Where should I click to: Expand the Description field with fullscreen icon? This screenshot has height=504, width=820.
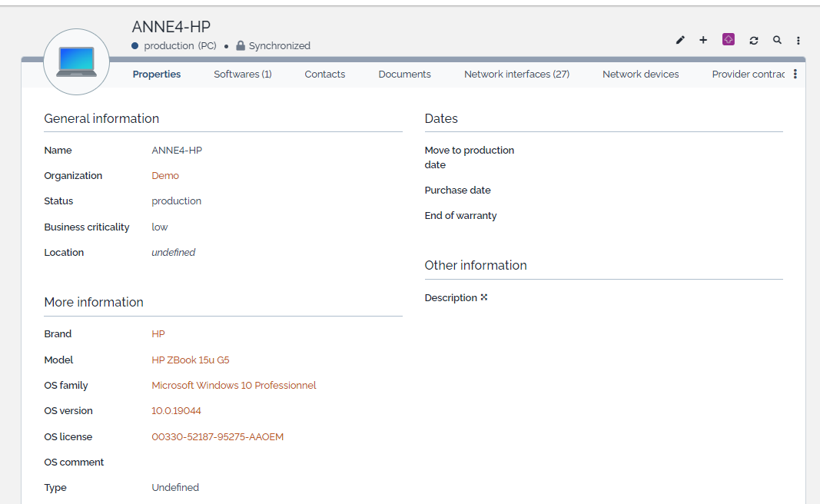pos(484,297)
